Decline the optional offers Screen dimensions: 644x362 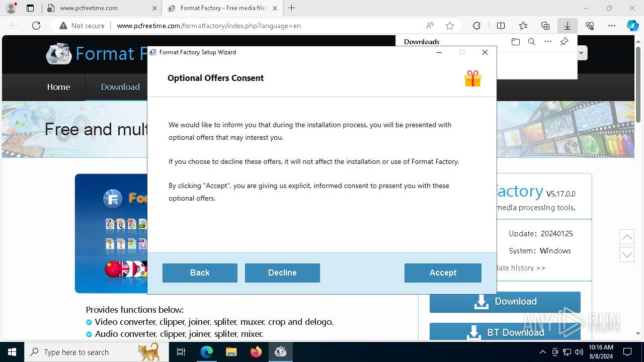(282, 273)
